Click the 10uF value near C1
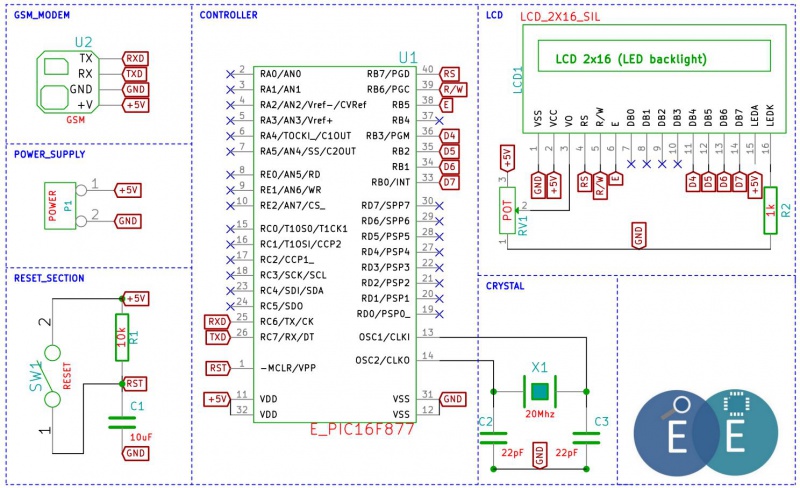 [141, 437]
